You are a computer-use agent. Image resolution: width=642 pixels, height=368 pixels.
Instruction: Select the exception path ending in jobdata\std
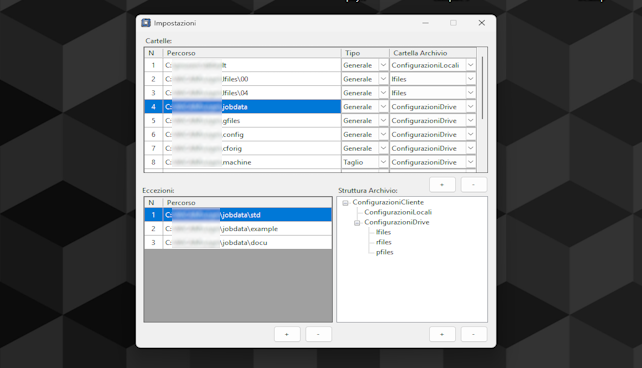tap(247, 215)
